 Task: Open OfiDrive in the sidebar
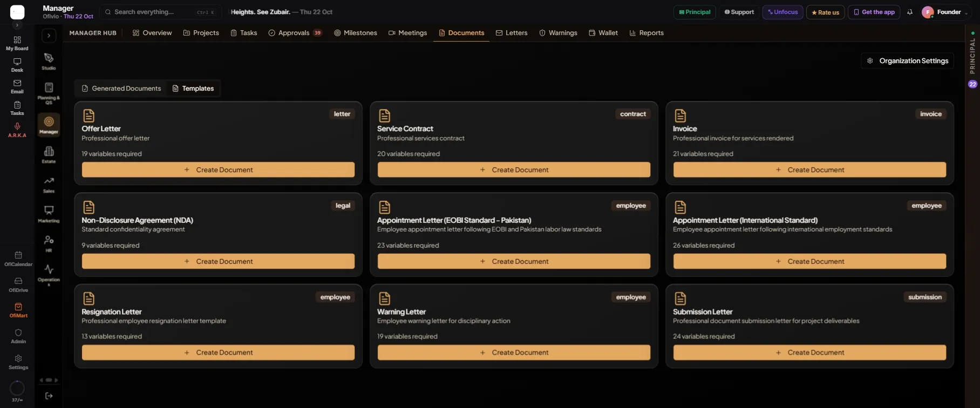click(x=18, y=284)
